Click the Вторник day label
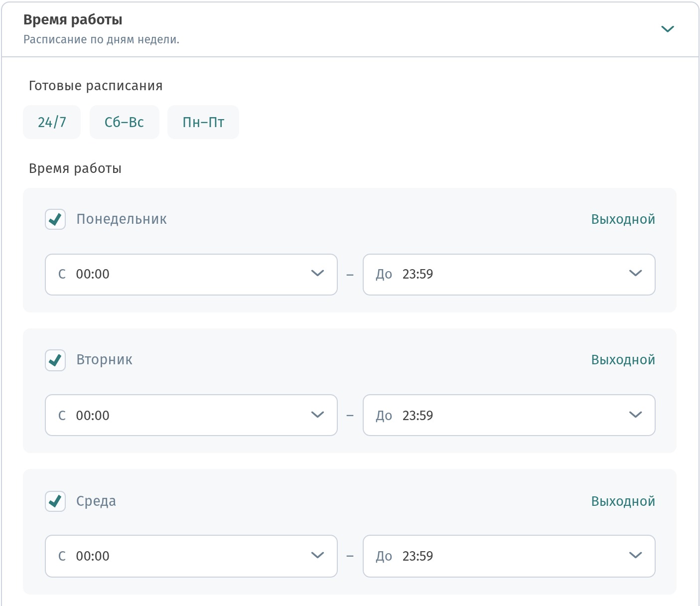 pyautogui.click(x=104, y=360)
